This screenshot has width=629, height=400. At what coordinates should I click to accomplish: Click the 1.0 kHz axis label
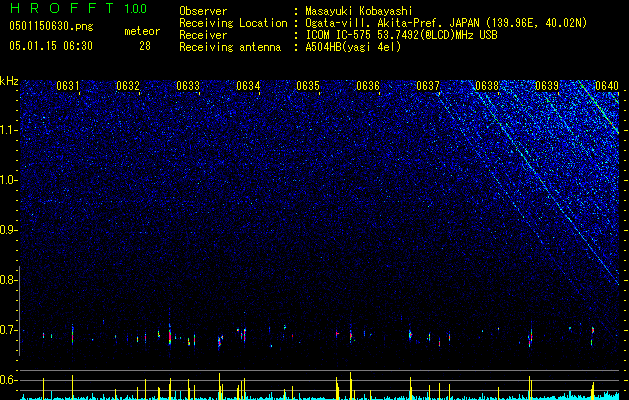pyautogui.click(x=8, y=180)
